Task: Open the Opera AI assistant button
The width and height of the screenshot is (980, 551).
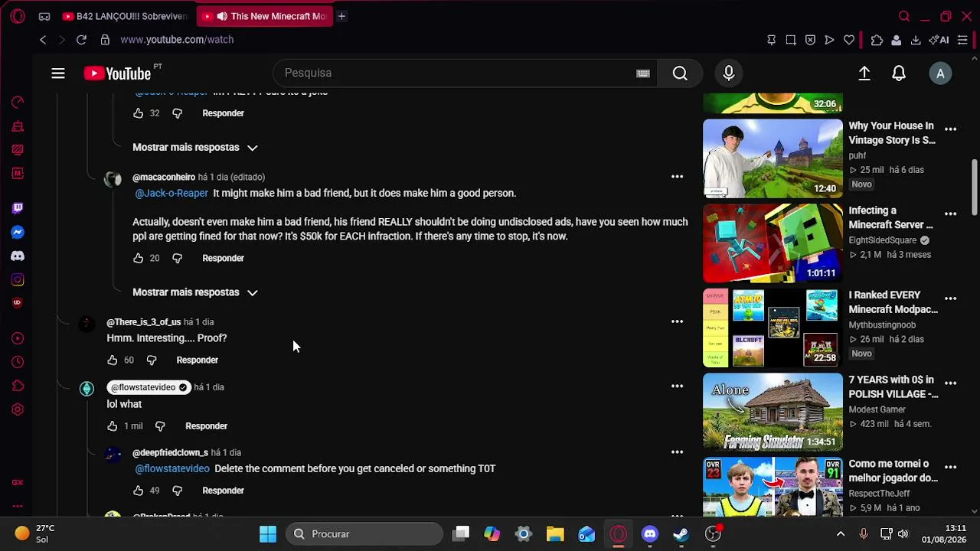Action: [x=939, y=40]
